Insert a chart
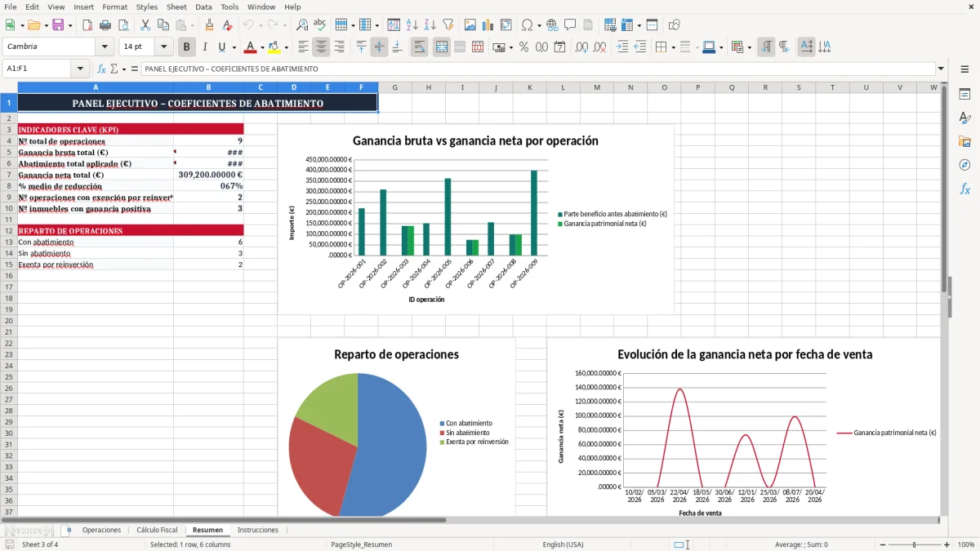 (488, 25)
